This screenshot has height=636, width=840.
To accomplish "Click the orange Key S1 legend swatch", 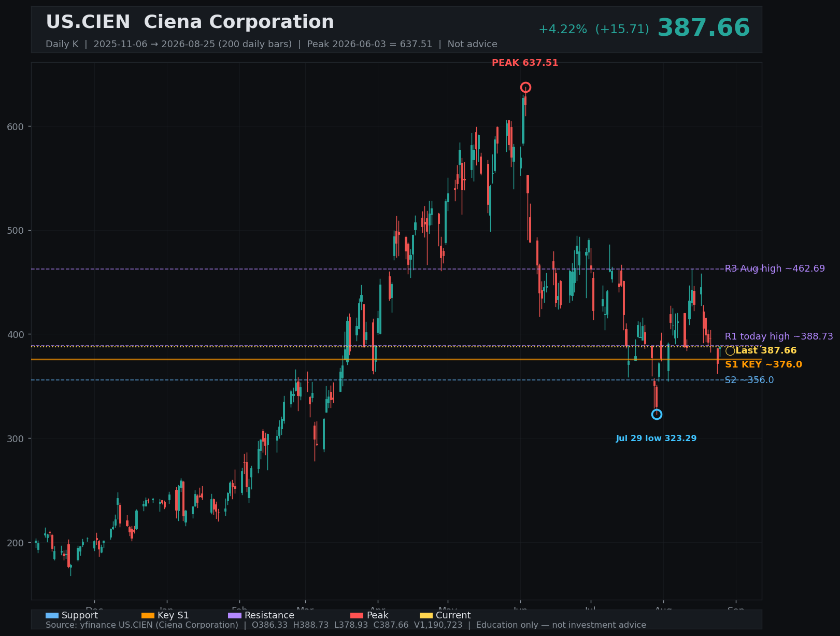I will (x=148, y=615).
